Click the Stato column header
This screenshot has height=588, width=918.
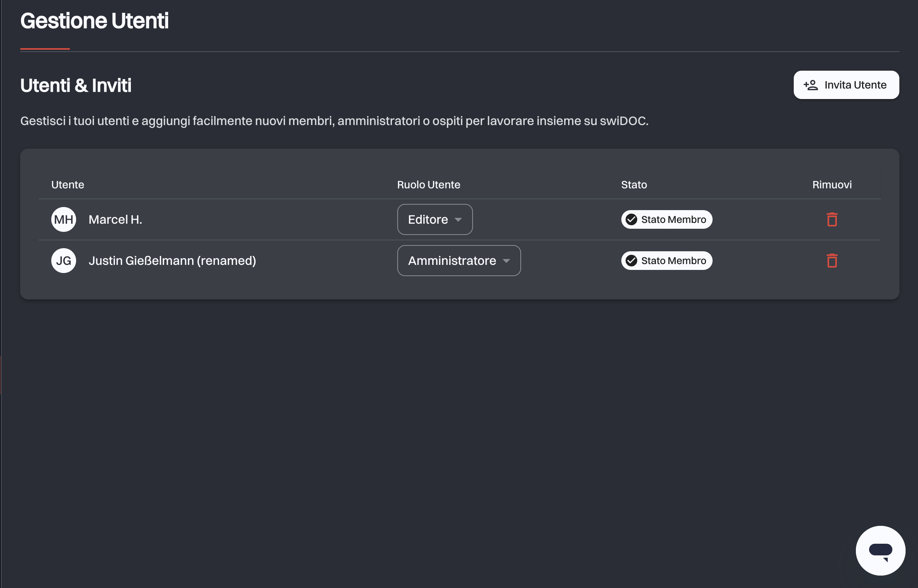coord(634,184)
